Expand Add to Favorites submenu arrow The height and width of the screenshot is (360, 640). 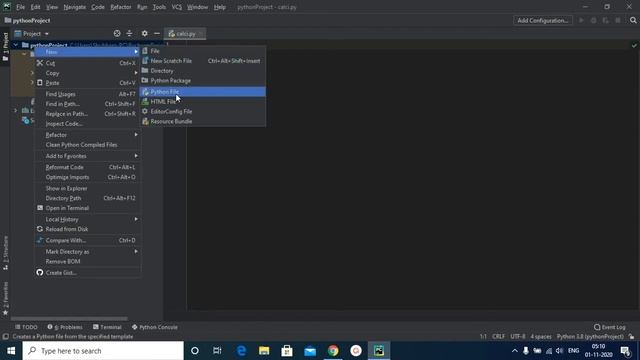click(x=136, y=156)
